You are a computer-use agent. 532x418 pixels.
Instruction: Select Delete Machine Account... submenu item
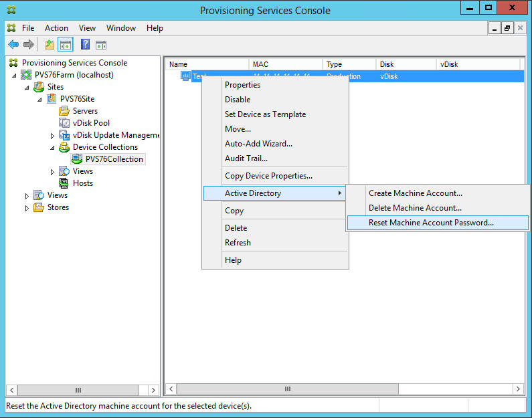[x=438, y=208]
